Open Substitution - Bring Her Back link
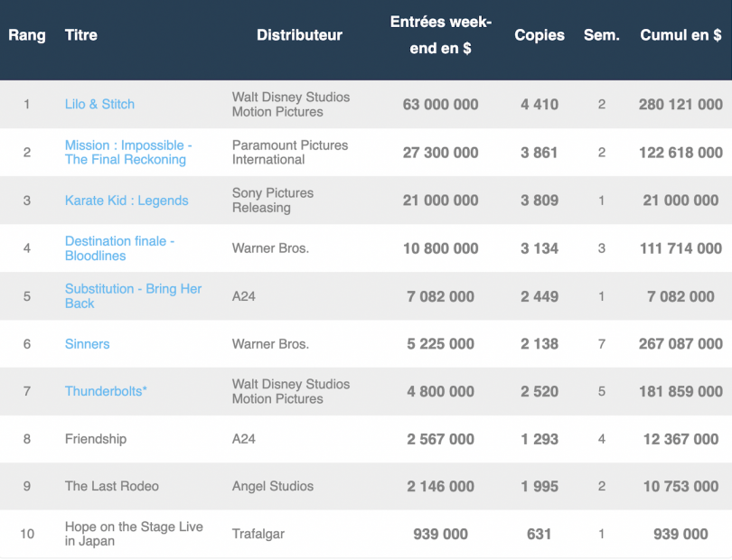732x560 pixels. (133, 296)
